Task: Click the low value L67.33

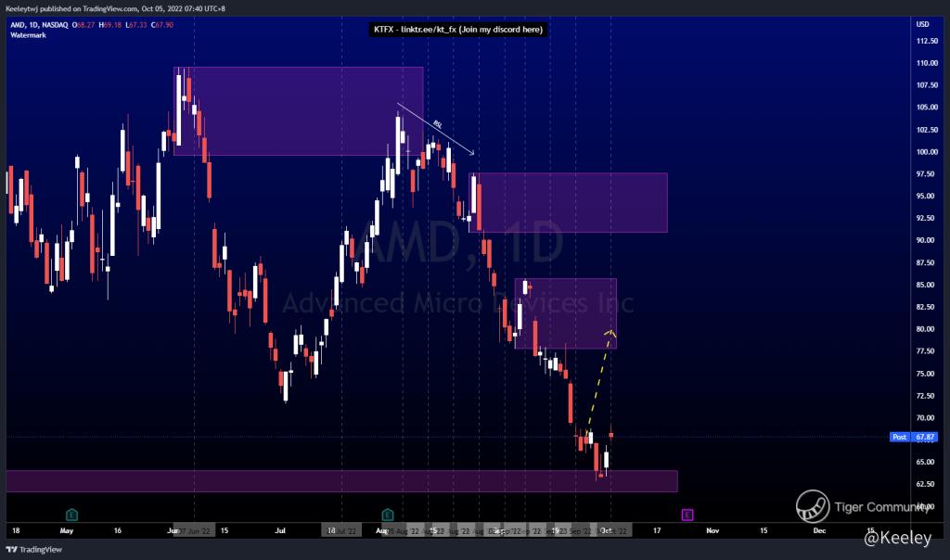Action: point(136,25)
